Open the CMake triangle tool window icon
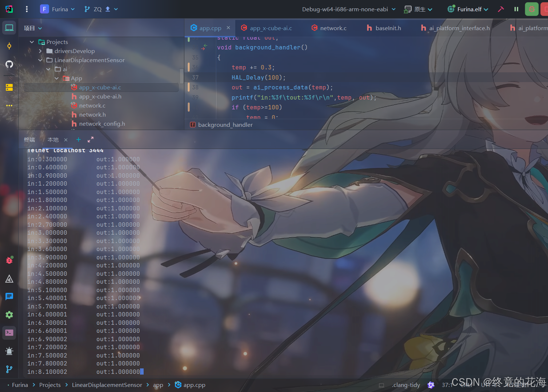Image resolution: width=548 pixels, height=392 pixels. (9, 279)
